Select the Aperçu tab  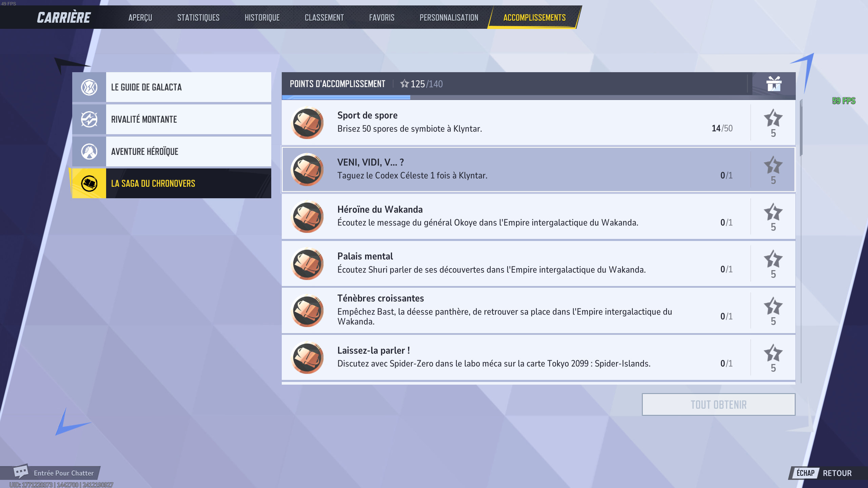click(x=140, y=18)
